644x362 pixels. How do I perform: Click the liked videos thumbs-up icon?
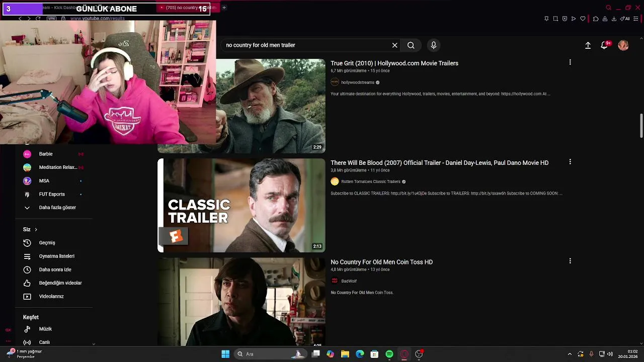click(27, 283)
